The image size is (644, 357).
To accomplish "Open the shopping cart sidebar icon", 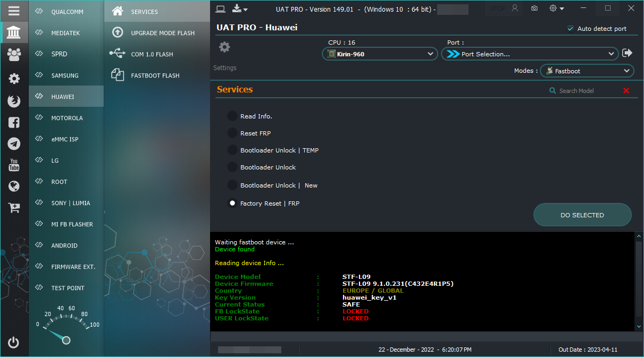I will coord(14,208).
